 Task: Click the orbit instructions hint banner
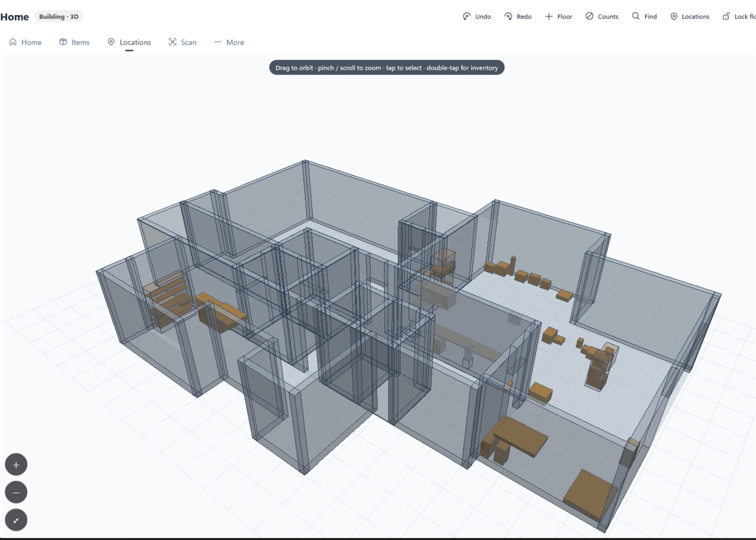(387, 67)
